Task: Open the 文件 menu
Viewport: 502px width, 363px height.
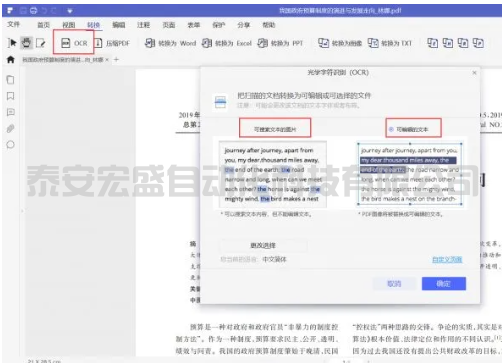Action: coord(14,24)
